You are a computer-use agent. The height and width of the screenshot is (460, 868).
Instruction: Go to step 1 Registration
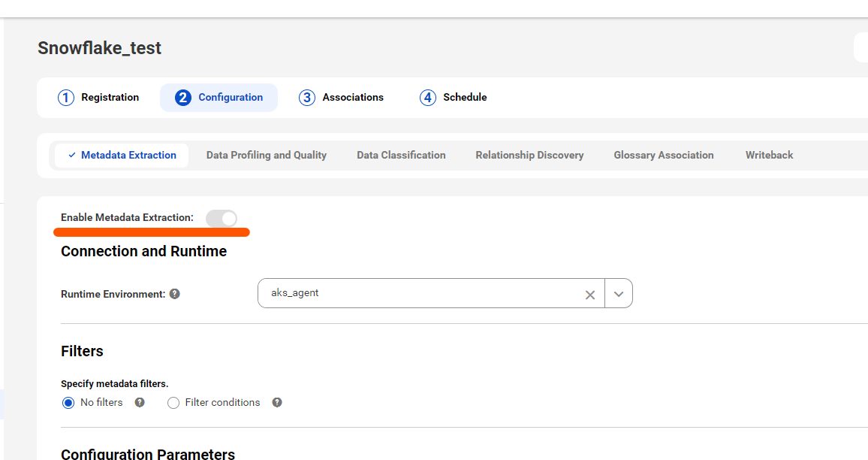click(x=98, y=98)
